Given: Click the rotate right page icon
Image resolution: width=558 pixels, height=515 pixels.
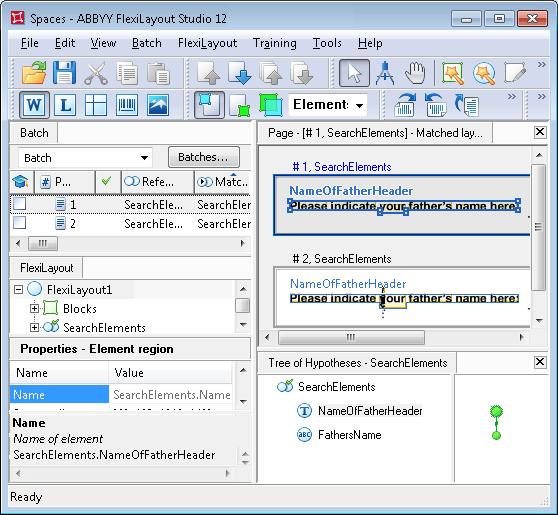Looking at the screenshot, I should (405, 105).
